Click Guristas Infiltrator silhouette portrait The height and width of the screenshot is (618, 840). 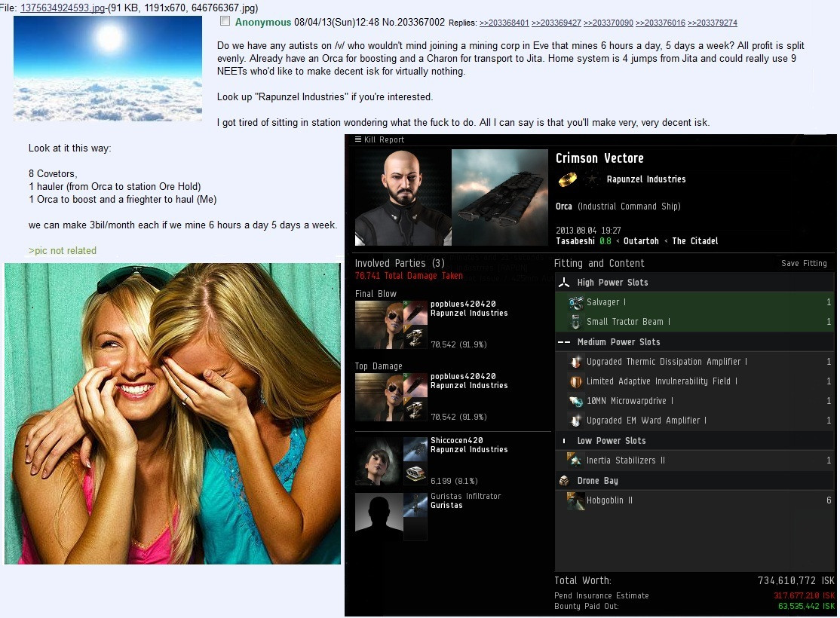pos(379,517)
